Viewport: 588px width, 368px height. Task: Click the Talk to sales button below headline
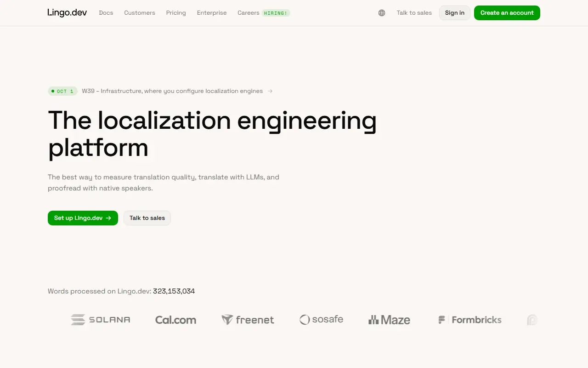click(147, 218)
